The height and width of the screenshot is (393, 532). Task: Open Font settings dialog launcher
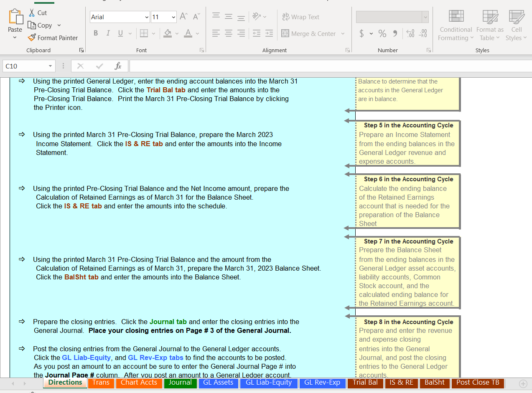click(202, 50)
